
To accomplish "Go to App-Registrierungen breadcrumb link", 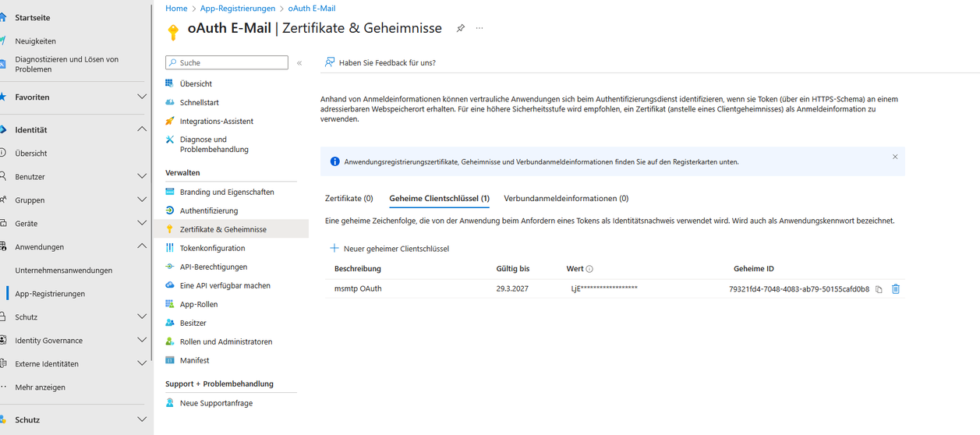I will coord(237,9).
